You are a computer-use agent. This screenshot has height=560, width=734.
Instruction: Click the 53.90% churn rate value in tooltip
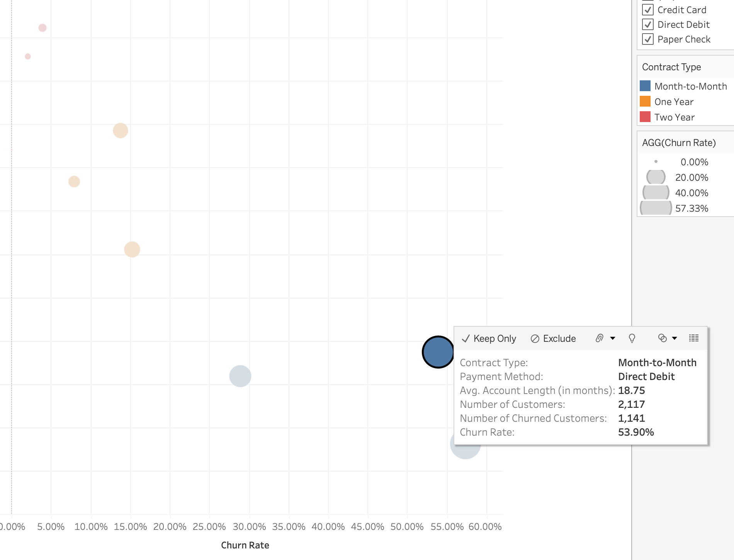(x=636, y=432)
